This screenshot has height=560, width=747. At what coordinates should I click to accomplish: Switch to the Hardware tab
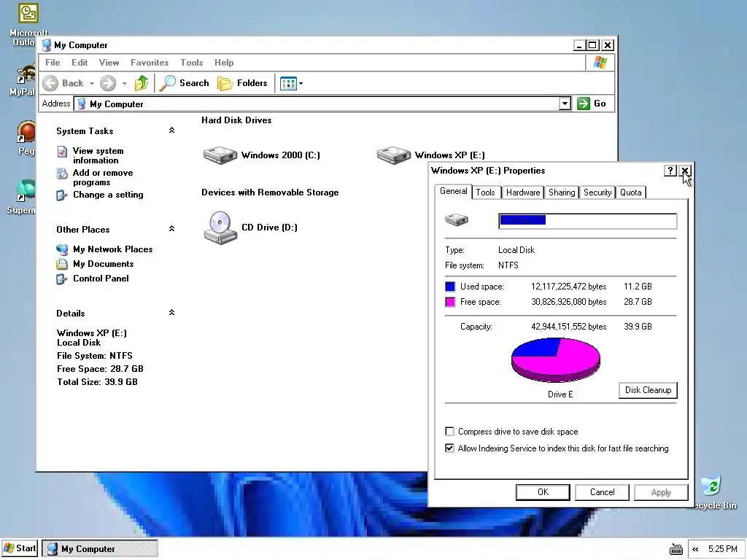point(523,192)
